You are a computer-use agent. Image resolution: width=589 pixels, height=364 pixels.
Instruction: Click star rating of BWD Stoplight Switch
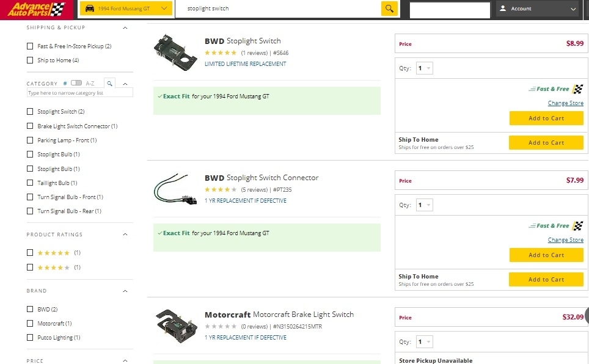(221, 53)
